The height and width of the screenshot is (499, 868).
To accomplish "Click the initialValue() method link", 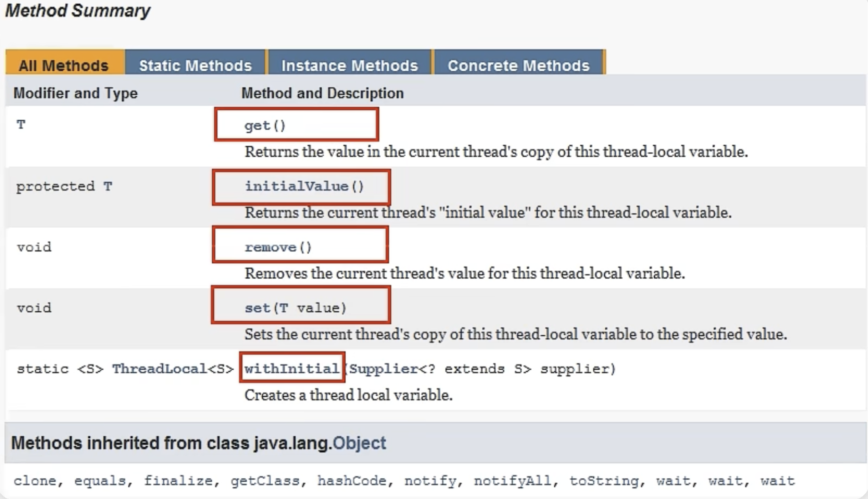I will pos(297,186).
